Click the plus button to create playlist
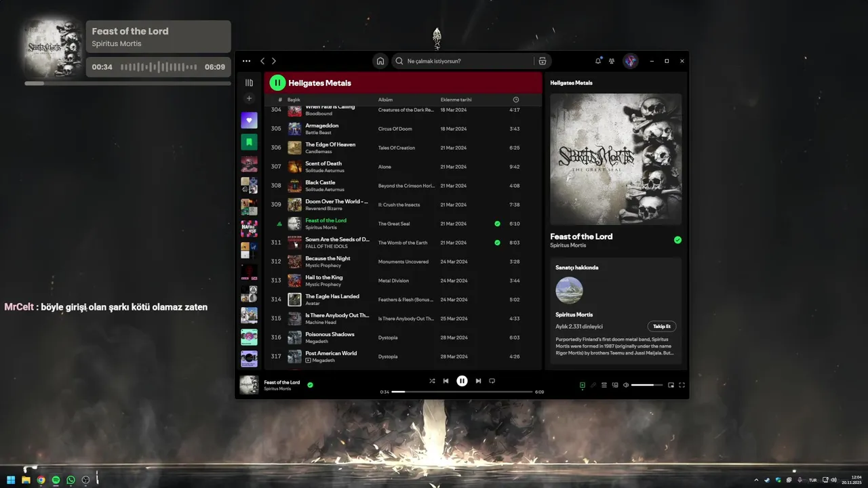Screen dimensions: 868x488 click(249, 98)
